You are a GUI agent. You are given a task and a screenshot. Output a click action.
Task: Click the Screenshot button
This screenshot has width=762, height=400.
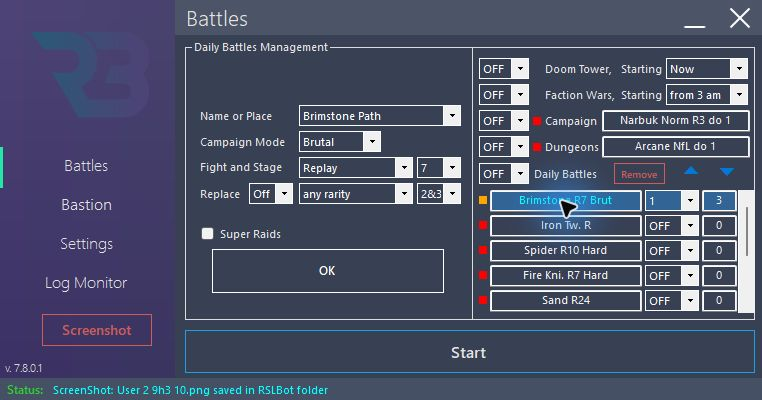[97, 330]
